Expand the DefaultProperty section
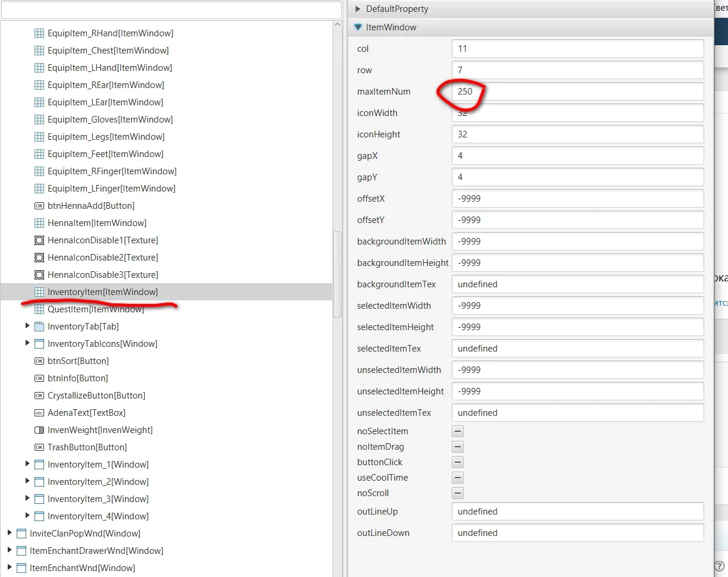 [358, 9]
